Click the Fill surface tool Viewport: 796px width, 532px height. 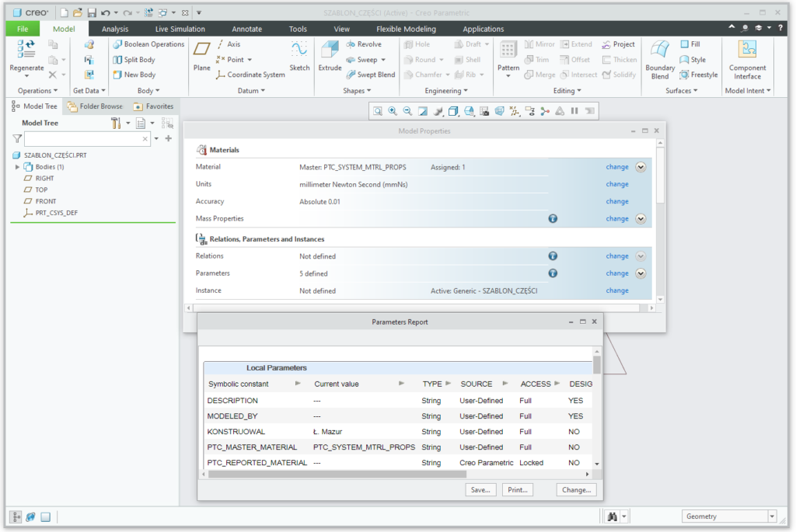pyautogui.click(x=690, y=44)
